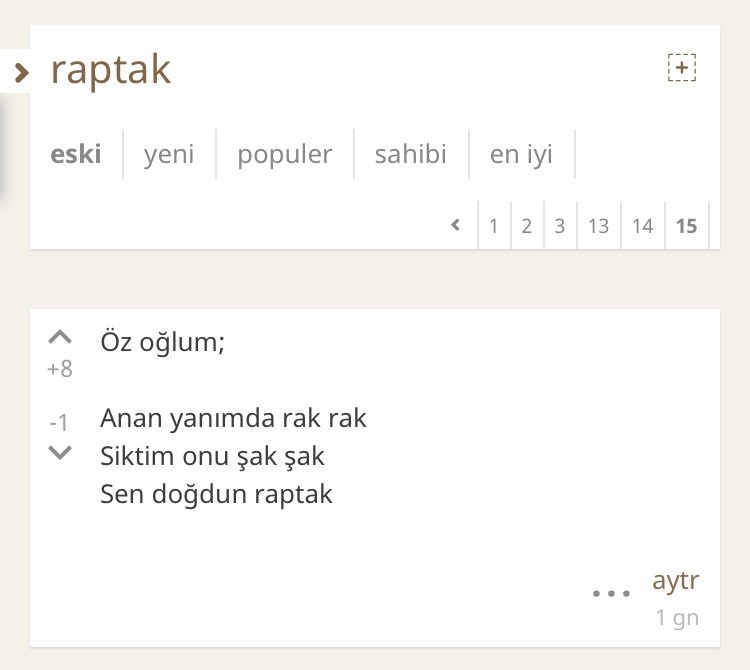Sort entries by "populer"
750x670 pixels.
click(x=284, y=155)
